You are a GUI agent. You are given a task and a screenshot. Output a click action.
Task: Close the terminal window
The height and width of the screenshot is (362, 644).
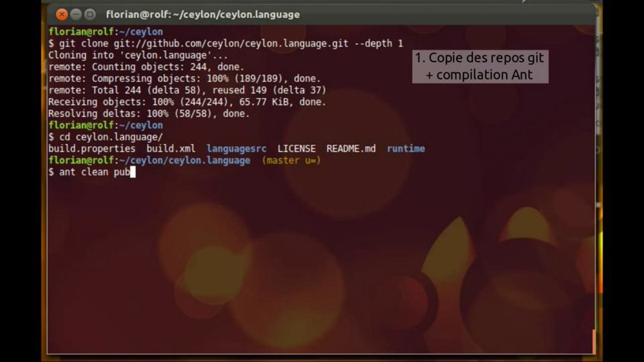point(61,14)
